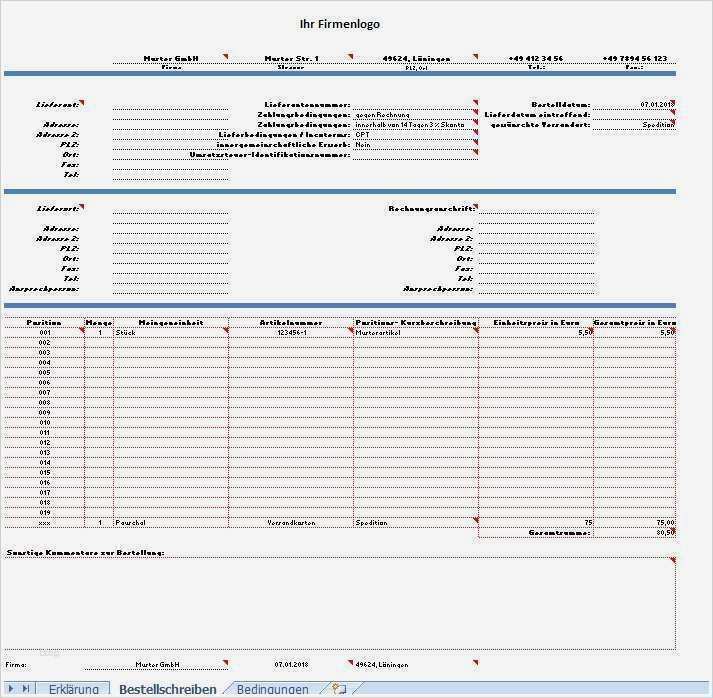Open the Bedingungen sheet tab

coord(272,689)
